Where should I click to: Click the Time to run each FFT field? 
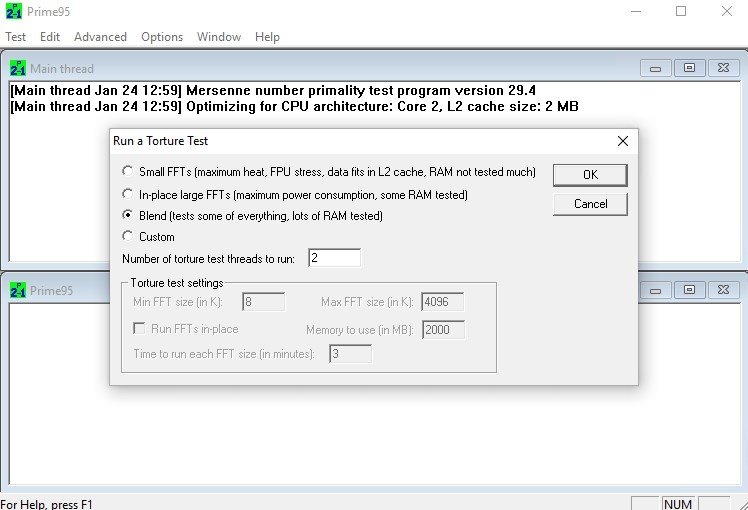(350, 354)
